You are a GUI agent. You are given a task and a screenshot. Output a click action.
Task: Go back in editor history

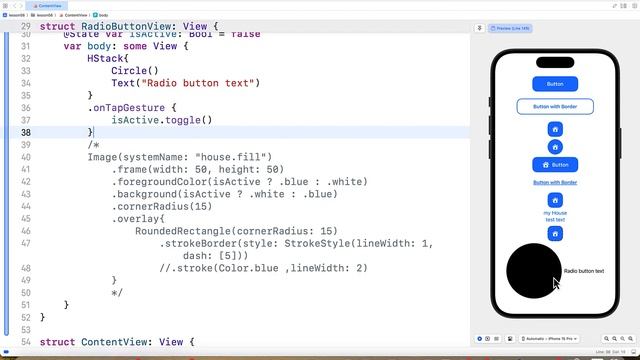14,6
